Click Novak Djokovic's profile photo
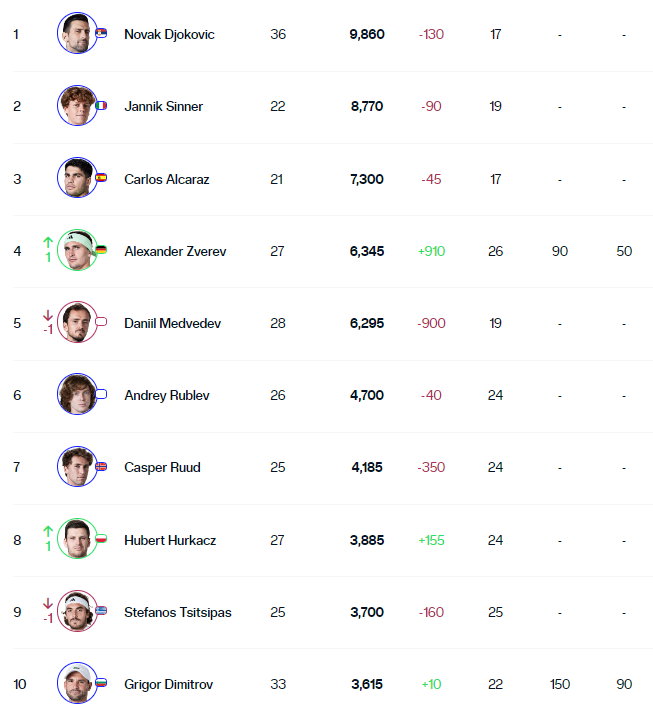The height and width of the screenshot is (719, 653). [x=77, y=33]
